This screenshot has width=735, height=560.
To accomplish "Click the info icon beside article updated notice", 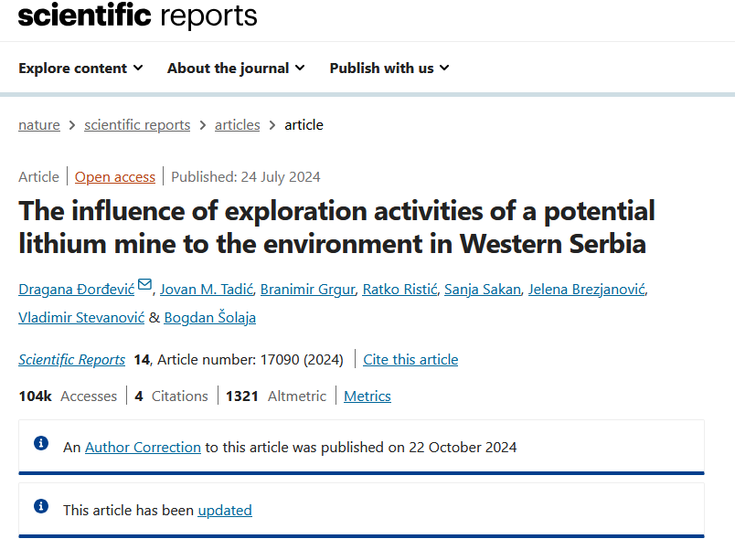I will click(x=41, y=506).
